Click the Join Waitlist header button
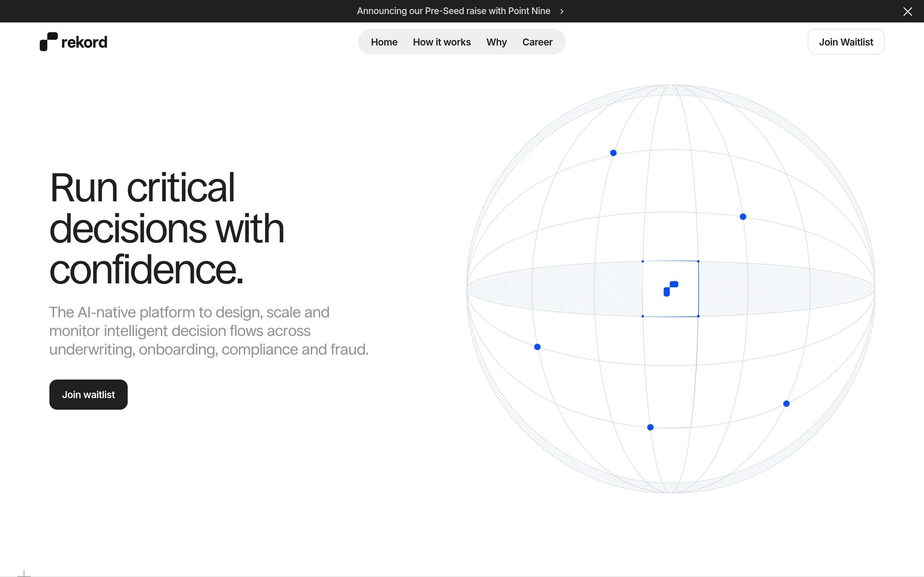The height and width of the screenshot is (577, 924). pyautogui.click(x=845, y=42)
